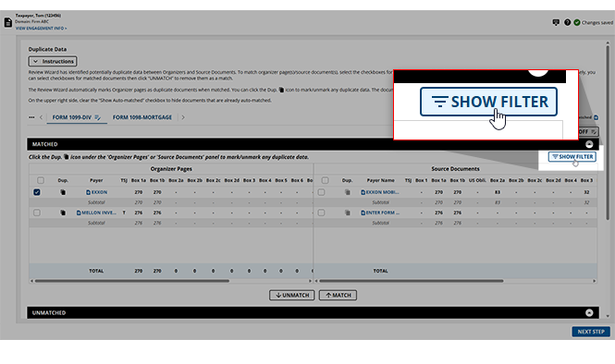Viewport: 615px width, 364px height.
Task: Click the scroll-right arrow under Organizer Pages
Action: click(310, 281)
